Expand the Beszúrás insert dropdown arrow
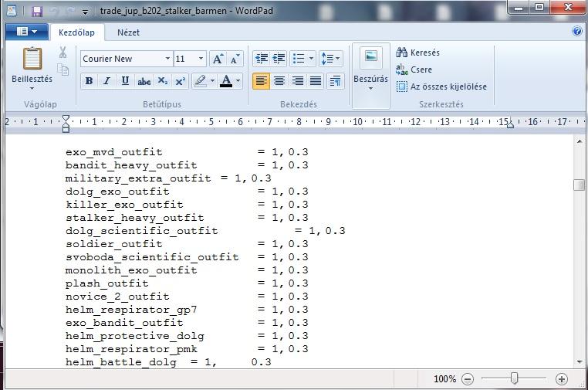Viewport: 588px width, 390px height. point(370,89)
